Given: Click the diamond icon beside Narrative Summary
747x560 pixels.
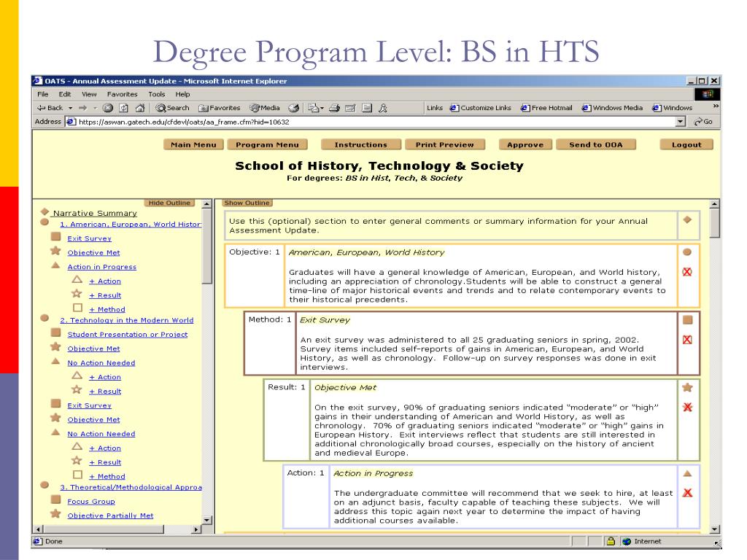Looking at the screenshot, I should [x=45, y=211].
